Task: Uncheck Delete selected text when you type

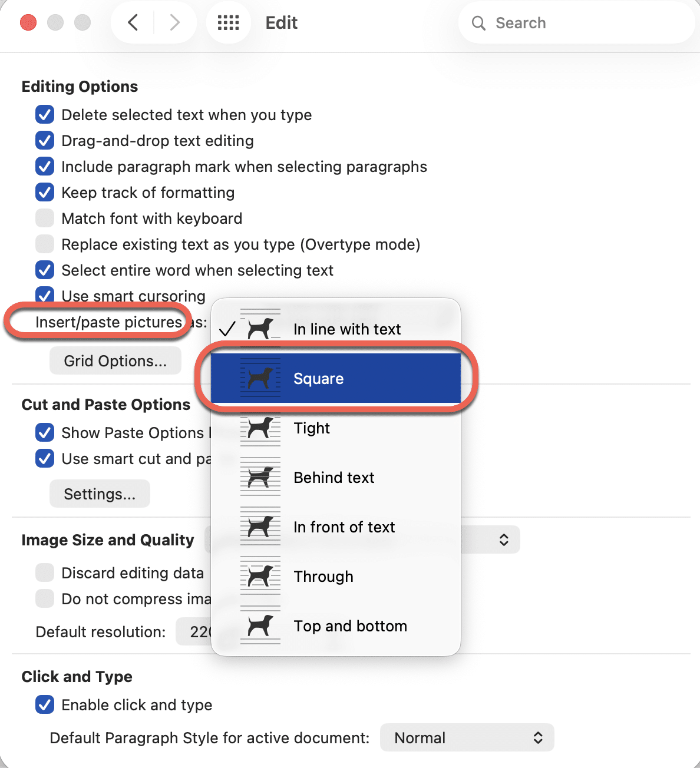Action: pos(45,115)
